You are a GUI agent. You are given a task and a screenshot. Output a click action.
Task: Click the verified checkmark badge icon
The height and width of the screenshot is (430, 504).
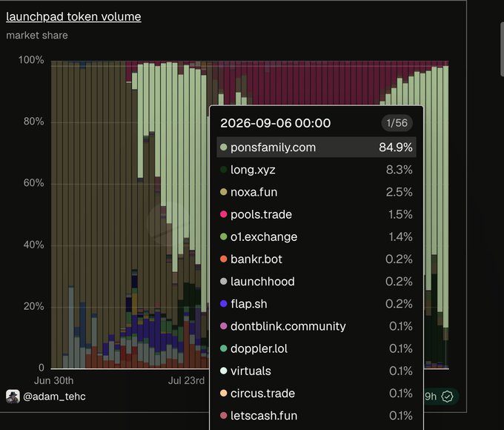[x=447, y=397]
